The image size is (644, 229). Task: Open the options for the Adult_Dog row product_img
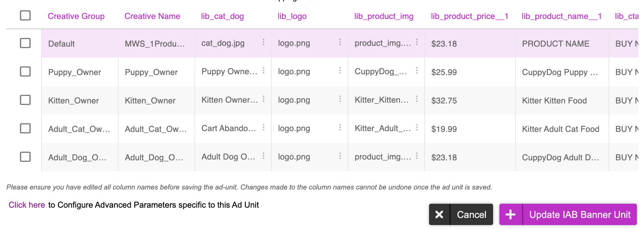(417, 156)
